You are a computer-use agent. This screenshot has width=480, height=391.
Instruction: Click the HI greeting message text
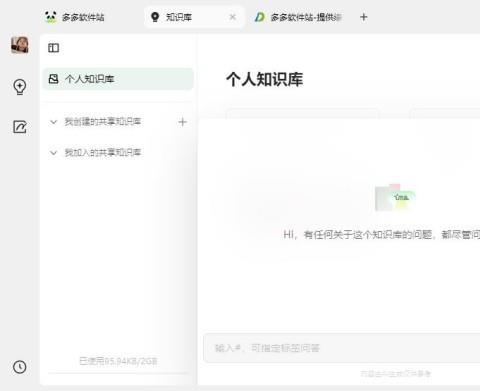382,235
